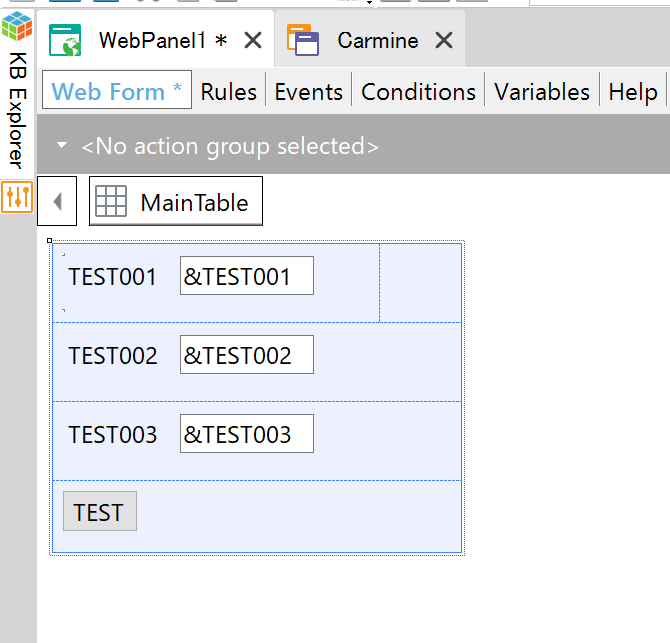The image size is (670, 643).
Task: Select the MainTable grid icon
Action: click(x=111, y=201)
